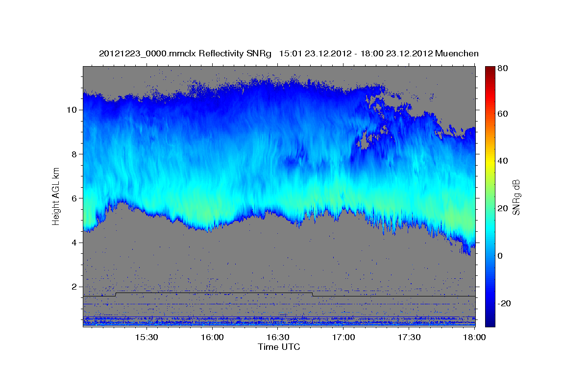Click the height tick label 6
This screenshot has width=588, height=392.
pos(74,198)
